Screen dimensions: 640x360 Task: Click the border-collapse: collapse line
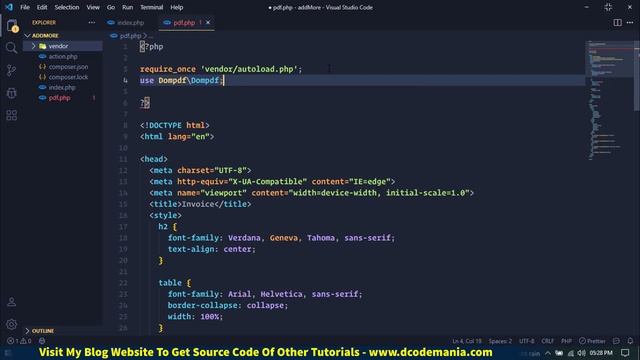click(x=228, y=305)
